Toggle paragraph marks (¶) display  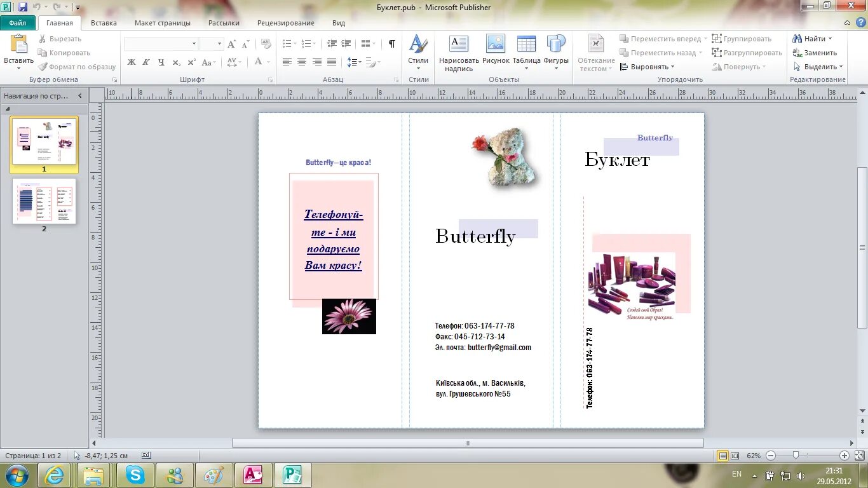pos(392,44)
